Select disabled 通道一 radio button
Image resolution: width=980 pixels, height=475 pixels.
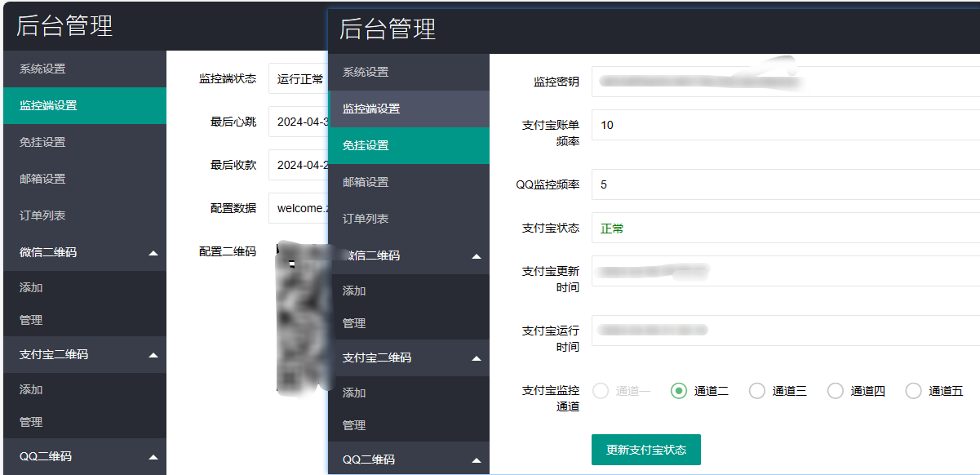click(600, 391)
